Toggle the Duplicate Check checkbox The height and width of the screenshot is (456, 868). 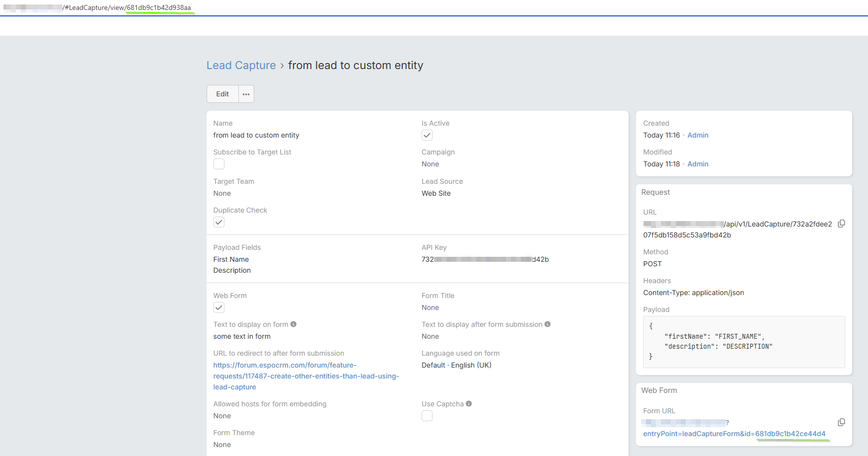pyautogui.click(x=219, y=222)
